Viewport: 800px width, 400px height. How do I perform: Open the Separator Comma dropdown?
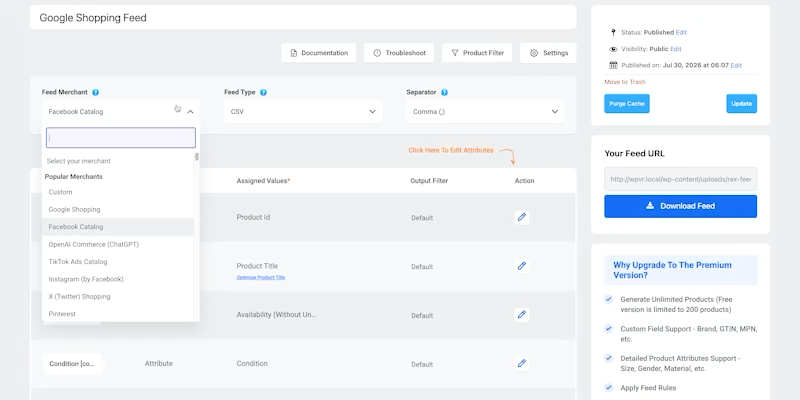coord(485,111)
